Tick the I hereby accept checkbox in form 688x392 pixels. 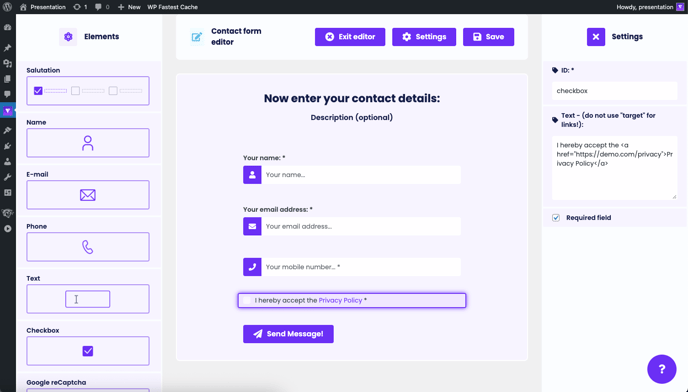pyautogui.click(x=247, y=300)
